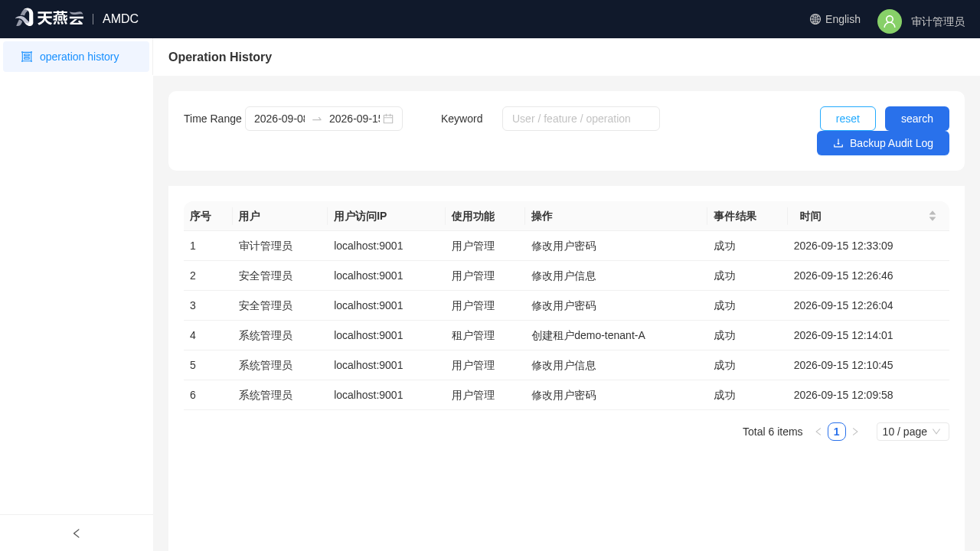Sort the 时间 column by its arrows

tap(933, 216)
